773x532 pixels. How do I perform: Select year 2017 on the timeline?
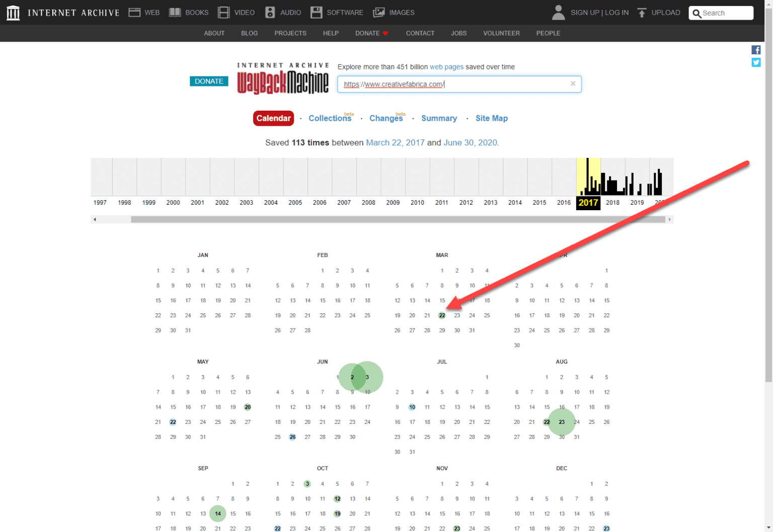pos(588,203)
